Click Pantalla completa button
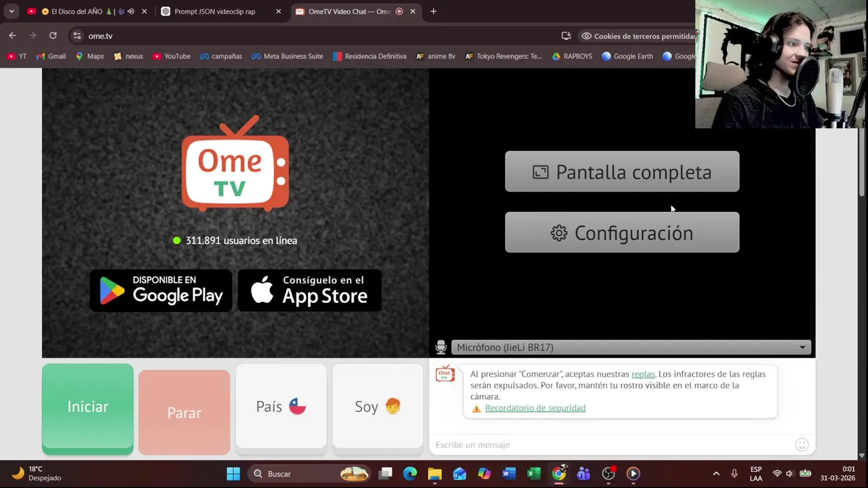868x488 pixels. pyautogui.click(x=622, y=171)
